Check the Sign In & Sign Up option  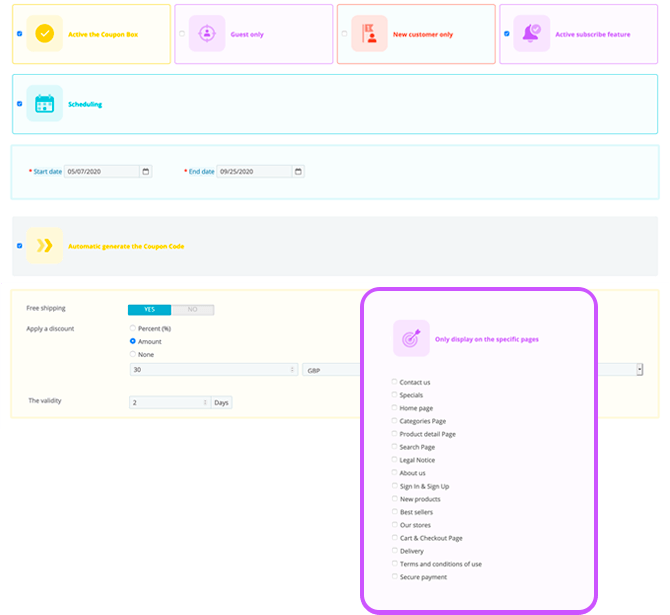(x=395, y=486)
